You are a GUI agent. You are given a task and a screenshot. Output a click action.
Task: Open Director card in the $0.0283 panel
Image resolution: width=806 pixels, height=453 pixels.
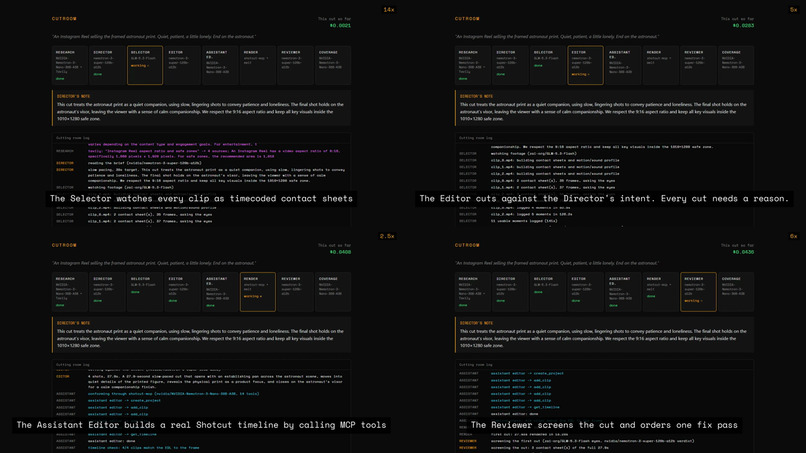click(510, 65)
